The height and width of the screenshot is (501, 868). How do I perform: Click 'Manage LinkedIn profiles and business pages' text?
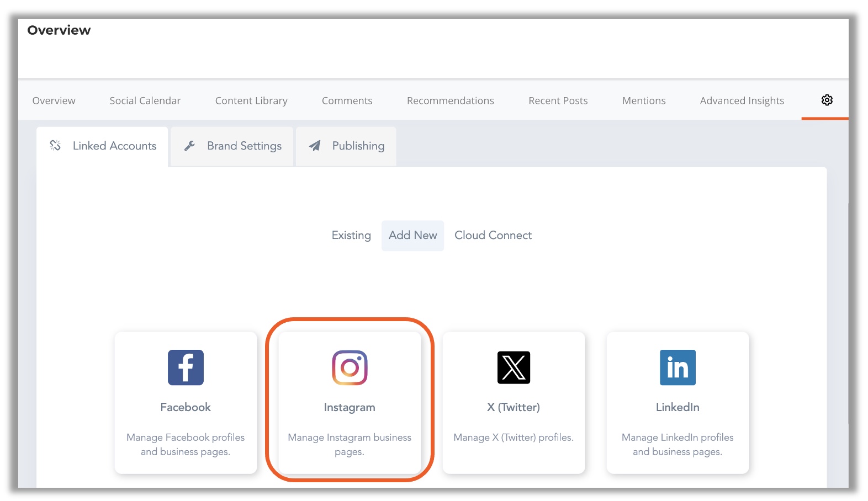[x=678, y=444]
